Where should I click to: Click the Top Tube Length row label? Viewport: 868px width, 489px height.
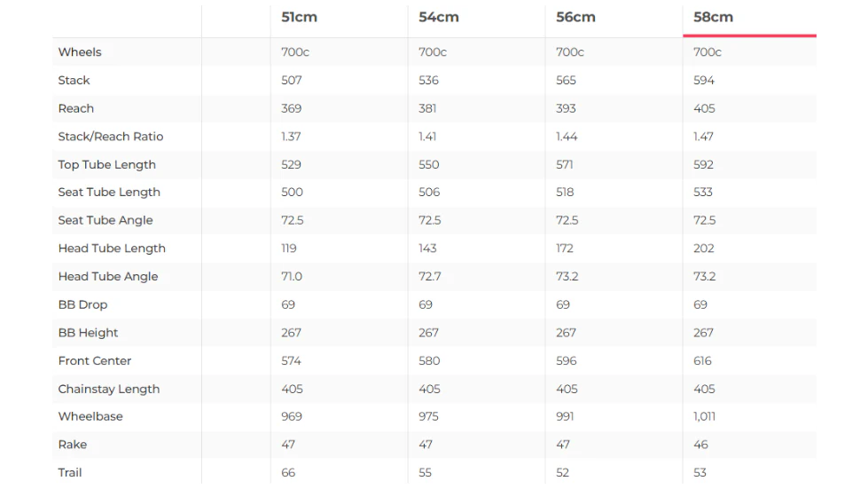tap(106, 165)
